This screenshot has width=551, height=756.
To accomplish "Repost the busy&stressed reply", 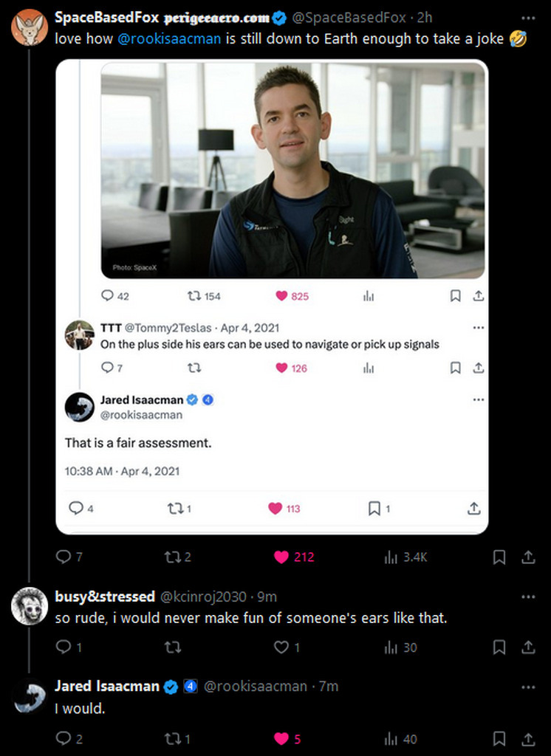I will [171, 647].
